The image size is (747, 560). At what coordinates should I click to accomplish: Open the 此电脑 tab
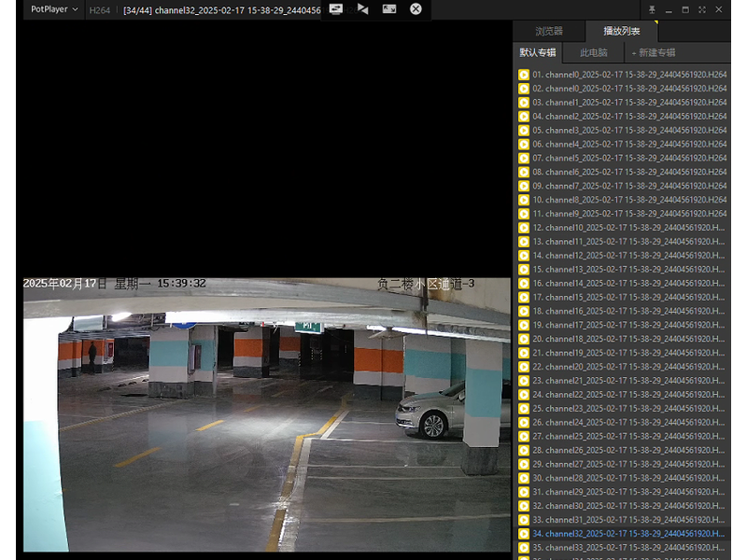point(594,53)
